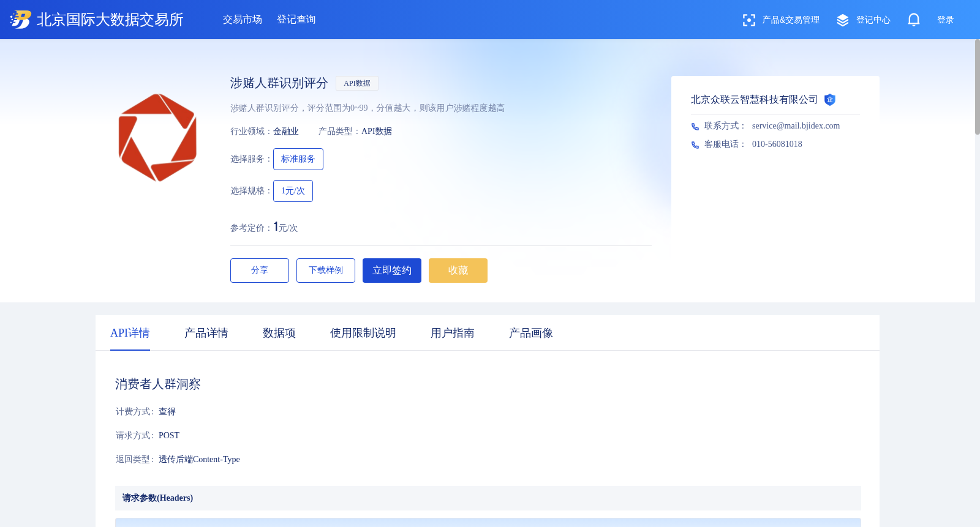The width and height of the screenshot is (980, 527).
Task: Click the phone icon beside 客服电话
Action: tap(695, 145)
